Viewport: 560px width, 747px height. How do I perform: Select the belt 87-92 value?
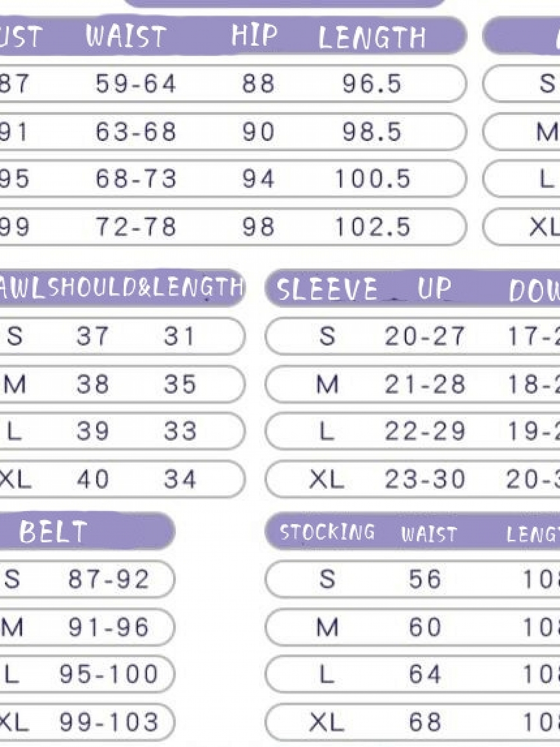(x=109, y=579)
